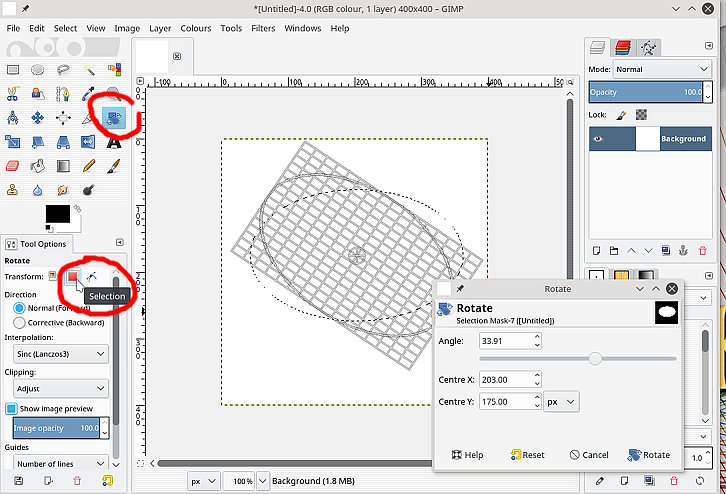726x494 pixels.
Task: Pick the Move tool
Action: pos(38,118)
